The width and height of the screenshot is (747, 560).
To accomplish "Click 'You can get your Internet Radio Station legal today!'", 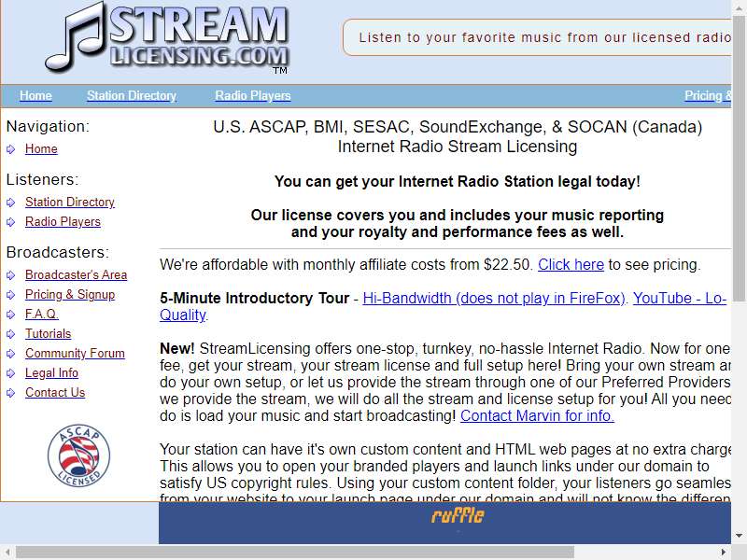I will [458, 181].
